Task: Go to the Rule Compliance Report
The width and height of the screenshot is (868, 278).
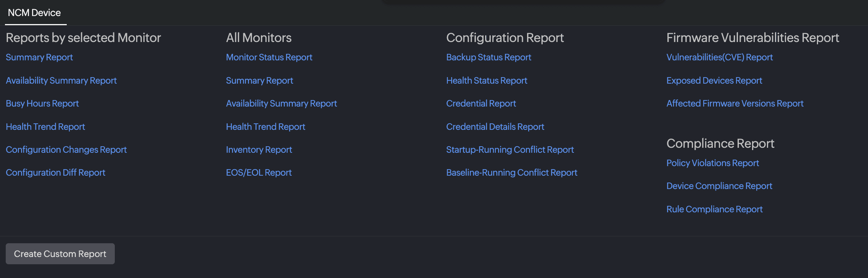Action: tap(715, 209)
